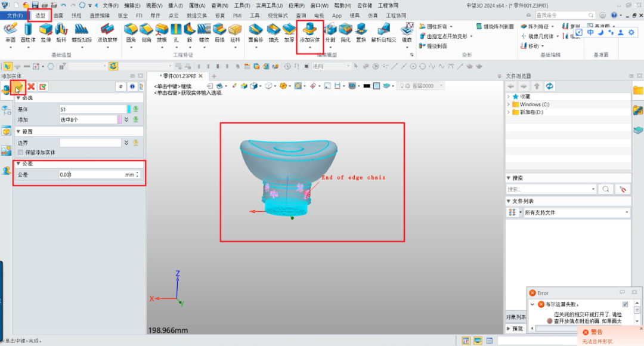Viewport: 644px width, 346px height.
Task: Apply the 圆角 fillet tool
Action: [131, 33]
